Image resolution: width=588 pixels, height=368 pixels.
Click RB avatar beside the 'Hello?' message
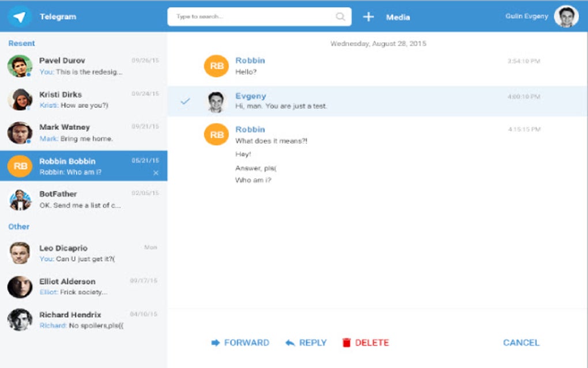click(x=216, y=66)
